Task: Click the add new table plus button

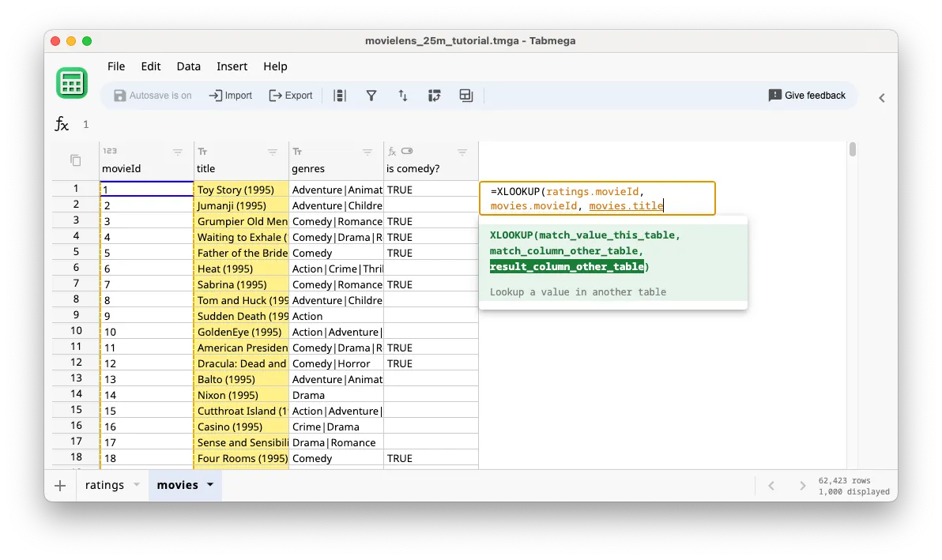Action: coord(60,485)
